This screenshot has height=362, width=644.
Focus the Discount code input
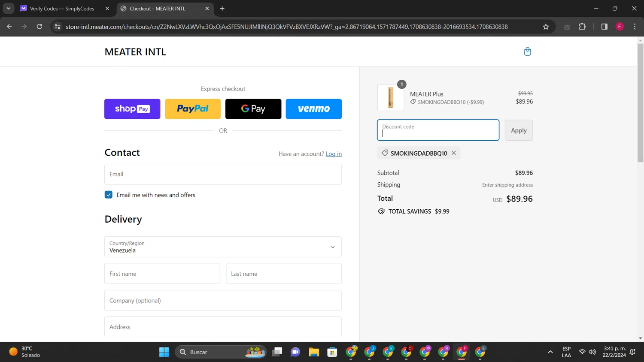click(438, 130)
